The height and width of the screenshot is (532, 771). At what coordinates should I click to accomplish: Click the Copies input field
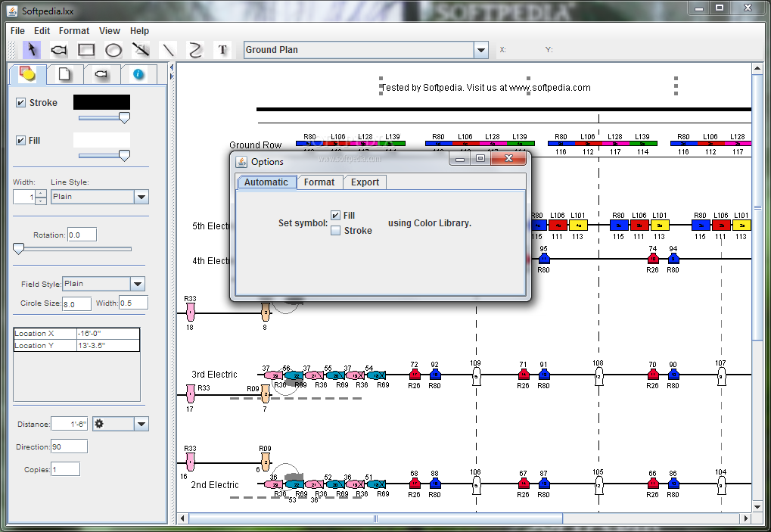coord(65,469)
